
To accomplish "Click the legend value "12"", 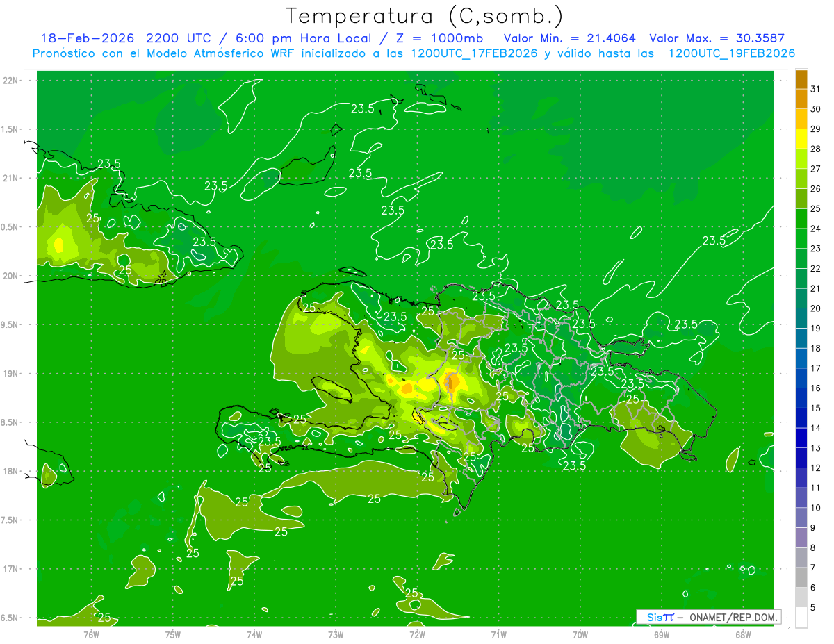I will pyautogui.click(x=816, y=468).
